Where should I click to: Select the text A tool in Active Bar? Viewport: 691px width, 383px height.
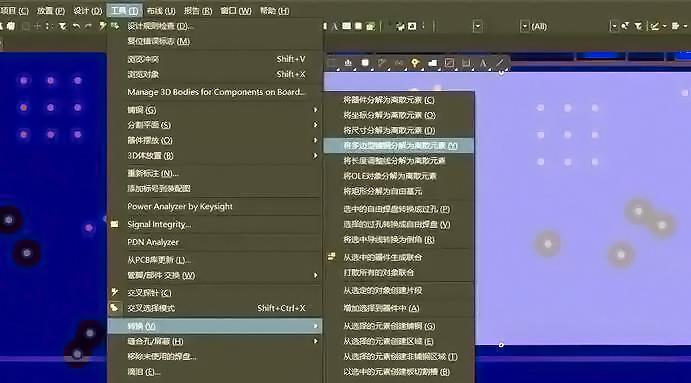click(483, 63)
